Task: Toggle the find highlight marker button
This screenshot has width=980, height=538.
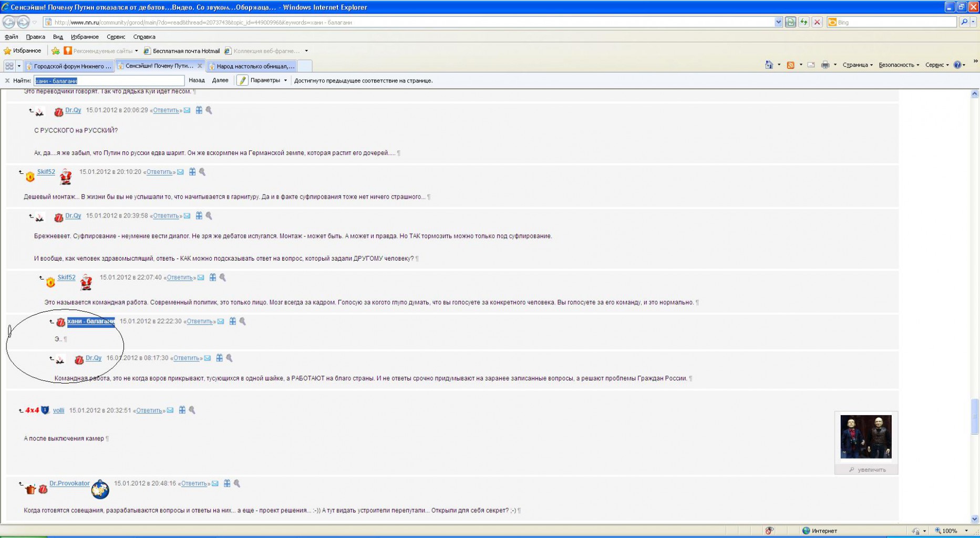Action: coord(242,80)
